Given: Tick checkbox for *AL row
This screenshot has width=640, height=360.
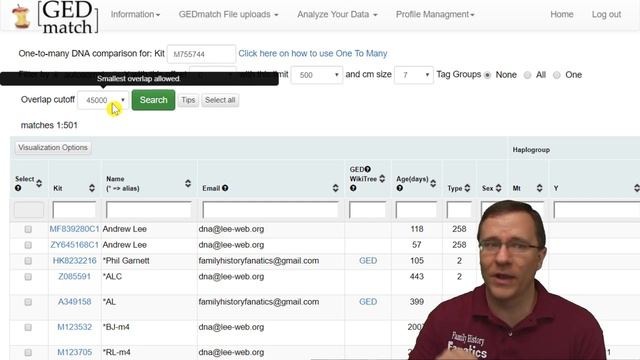Looking at the screenshot, I should pos(28,302).
